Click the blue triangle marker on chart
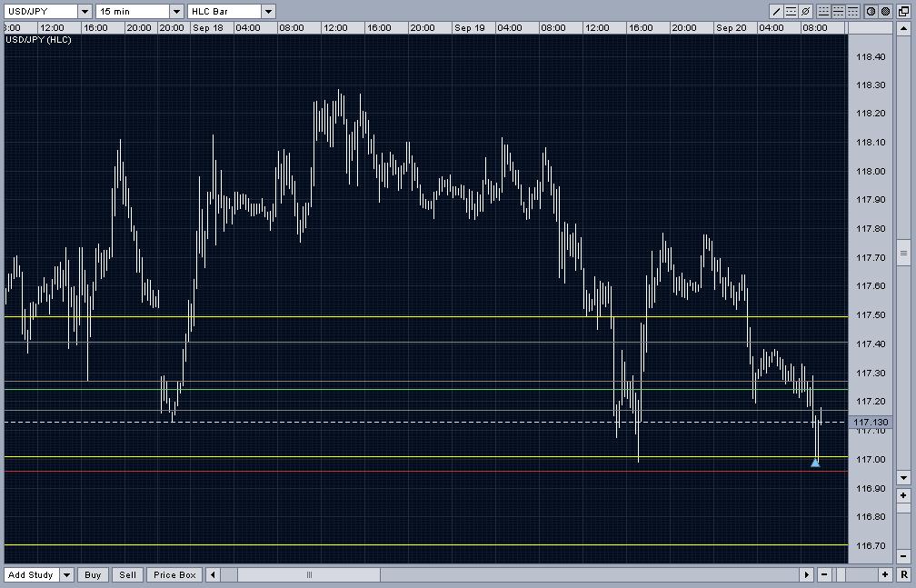Screen dimensions: 916x588 815,463
